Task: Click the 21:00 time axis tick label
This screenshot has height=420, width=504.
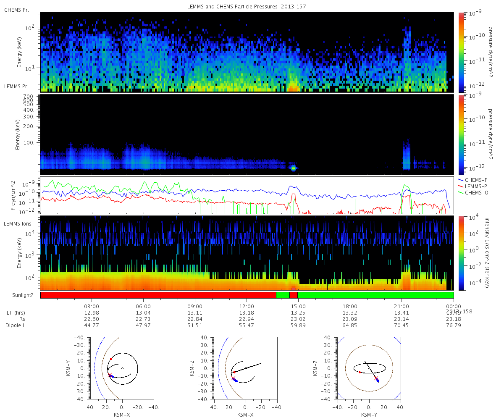Action: point(402,306)
